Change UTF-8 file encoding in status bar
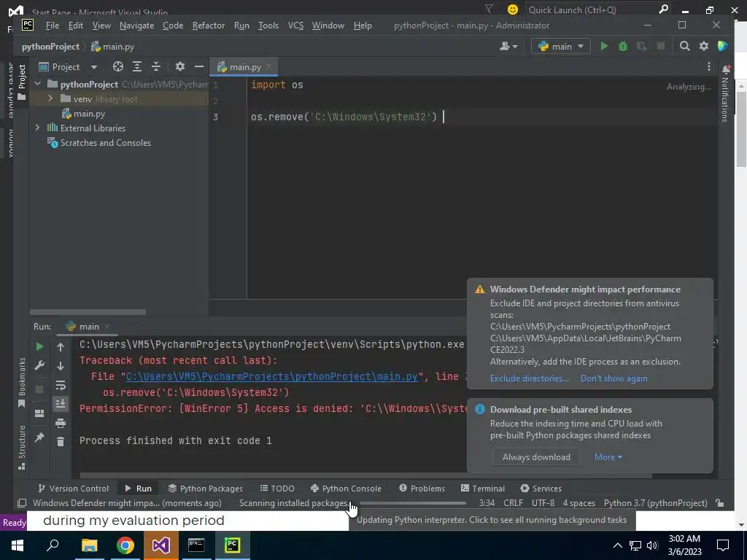Viewport: 747px width, 560px height. coord(543,503)
